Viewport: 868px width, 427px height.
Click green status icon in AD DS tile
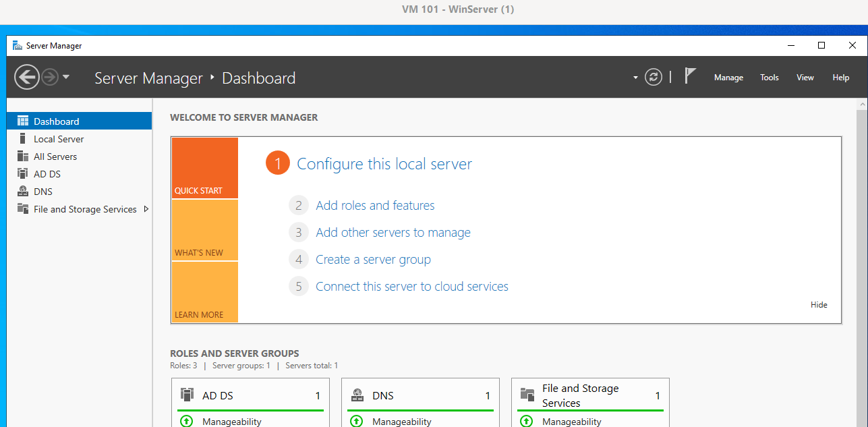pyautogui.click(x=186, y=421)
